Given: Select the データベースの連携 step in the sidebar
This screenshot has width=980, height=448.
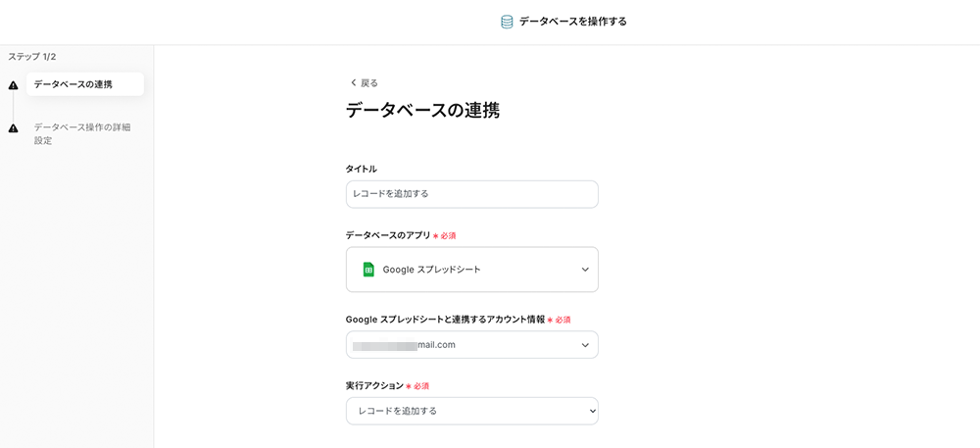Looking at the screenshot, I should (73, 84).
